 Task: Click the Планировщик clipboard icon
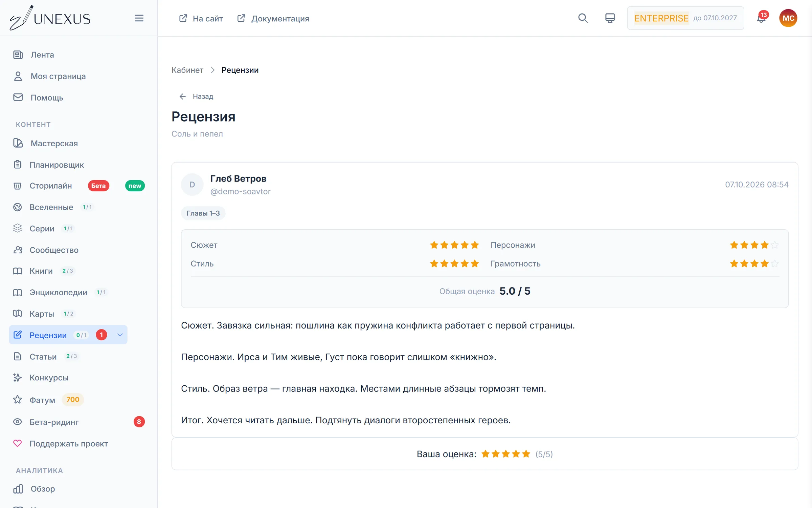18,165
